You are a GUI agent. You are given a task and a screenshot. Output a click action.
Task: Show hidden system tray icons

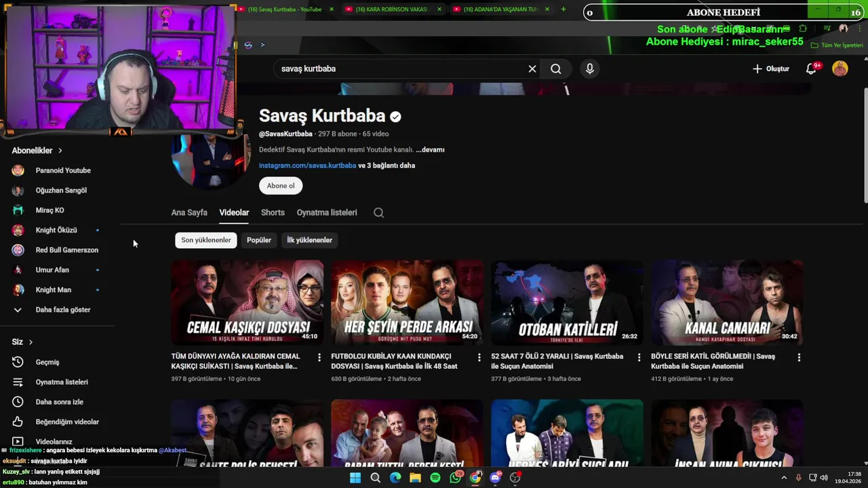point(785,478)
